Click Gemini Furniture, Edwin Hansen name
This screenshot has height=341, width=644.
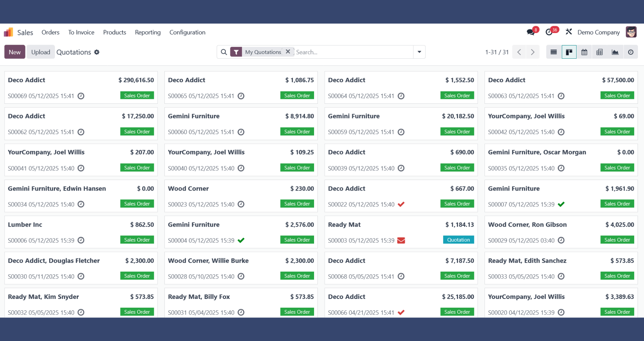[57, 188]
